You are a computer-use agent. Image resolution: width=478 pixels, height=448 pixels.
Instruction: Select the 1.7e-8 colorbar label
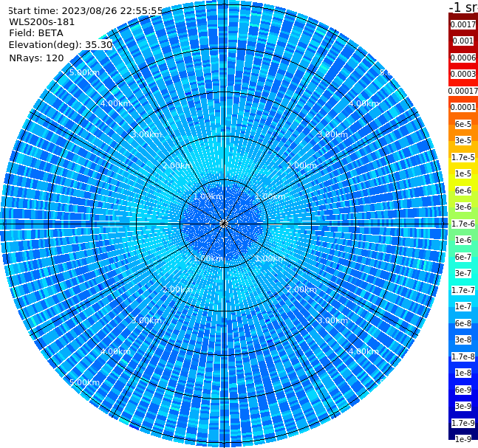pyautogui.click(x=463, y=356)
